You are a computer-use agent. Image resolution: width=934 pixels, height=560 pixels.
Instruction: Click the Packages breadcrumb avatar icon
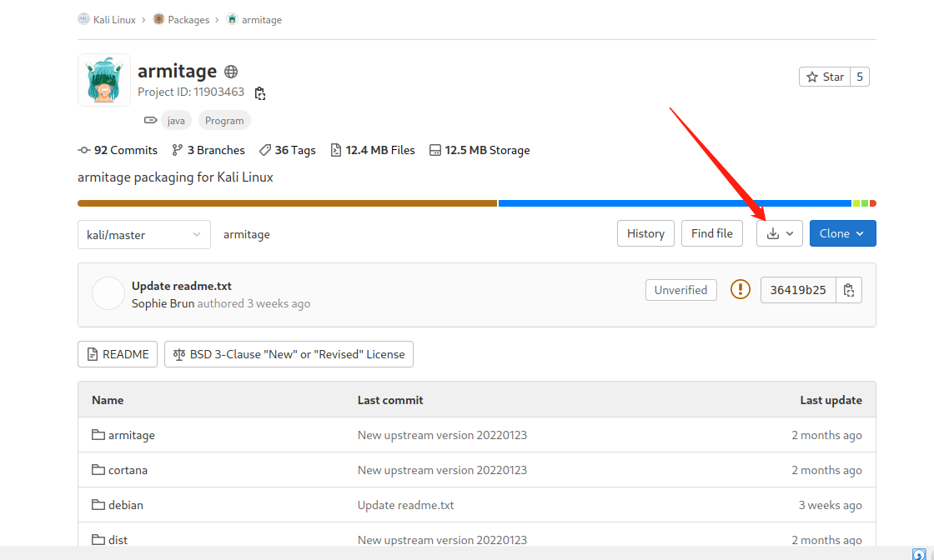[158, 19]
